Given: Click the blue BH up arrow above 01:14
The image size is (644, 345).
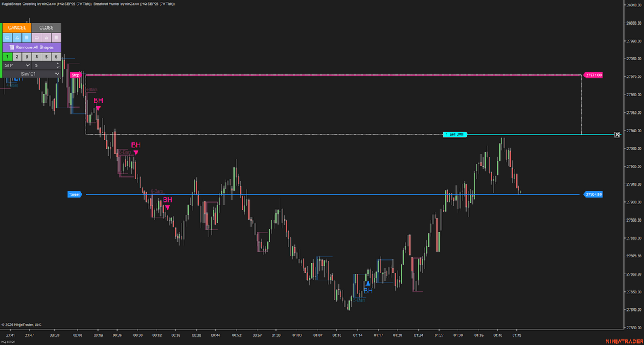Looking at the screenshot, I should pos(368,283).
